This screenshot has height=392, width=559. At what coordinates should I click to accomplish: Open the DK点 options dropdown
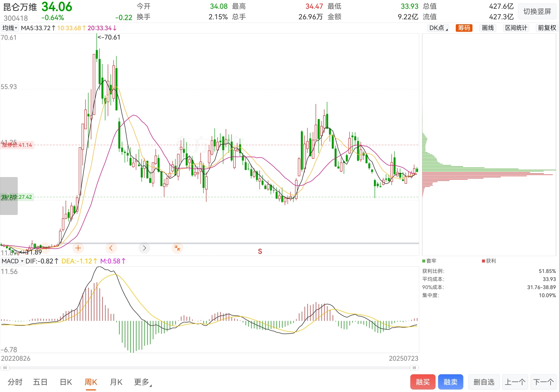[x=439, y=28]
